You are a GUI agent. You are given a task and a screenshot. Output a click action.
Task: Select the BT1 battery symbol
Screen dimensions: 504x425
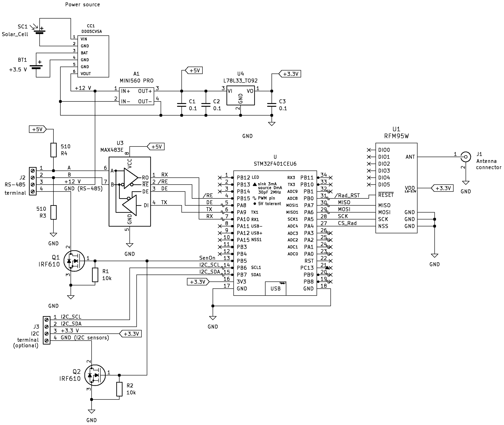pos(36,67)
